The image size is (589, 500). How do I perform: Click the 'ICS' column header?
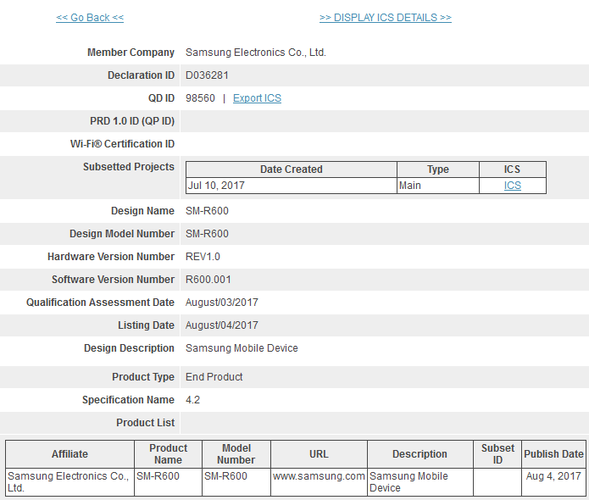click(512, 169)
